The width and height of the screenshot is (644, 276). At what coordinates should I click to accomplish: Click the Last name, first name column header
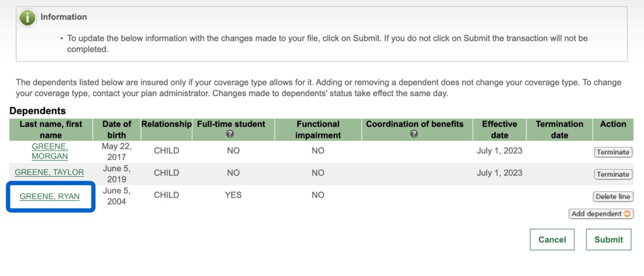[51, 129]
